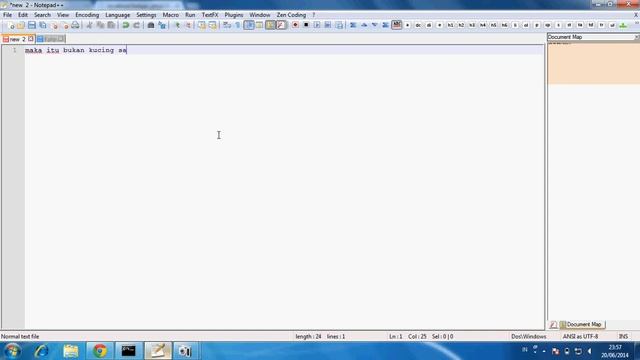Open the Edit menu
Image resolution: width=640 pixels, height=360 pixels.
pyautogui.click(x=23, y=15)
